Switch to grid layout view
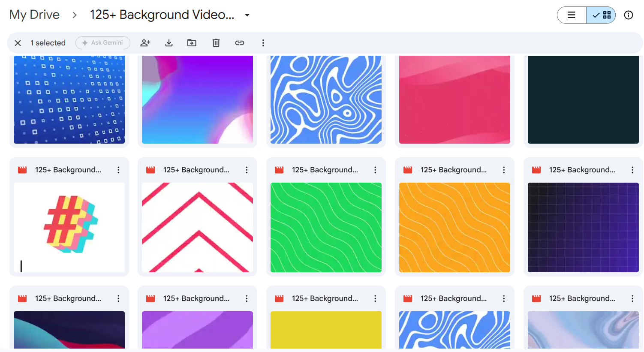 pyautogui.click(x=601, y=15)
